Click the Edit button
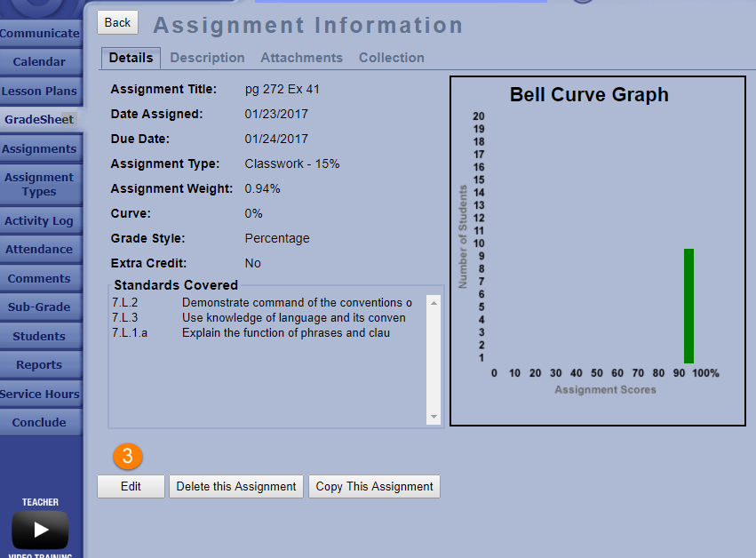Screen dimensions: 756x558 131,486
